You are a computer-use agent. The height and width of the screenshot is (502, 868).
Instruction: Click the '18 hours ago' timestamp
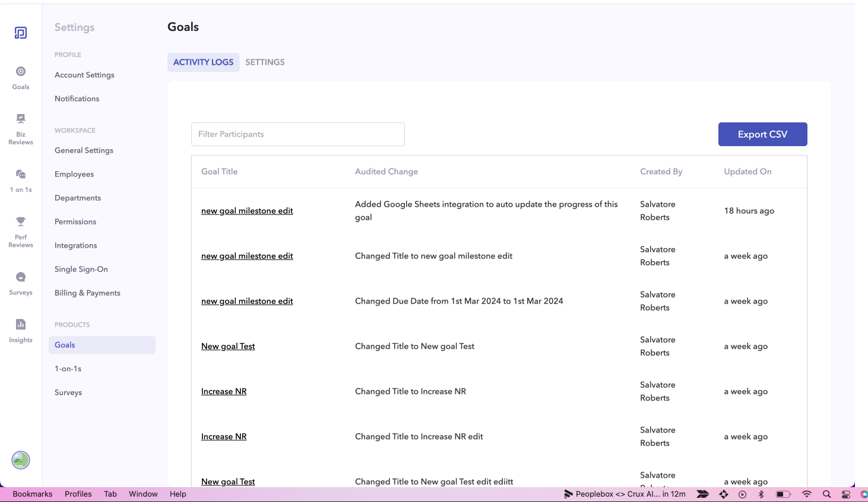click(749, 211)
